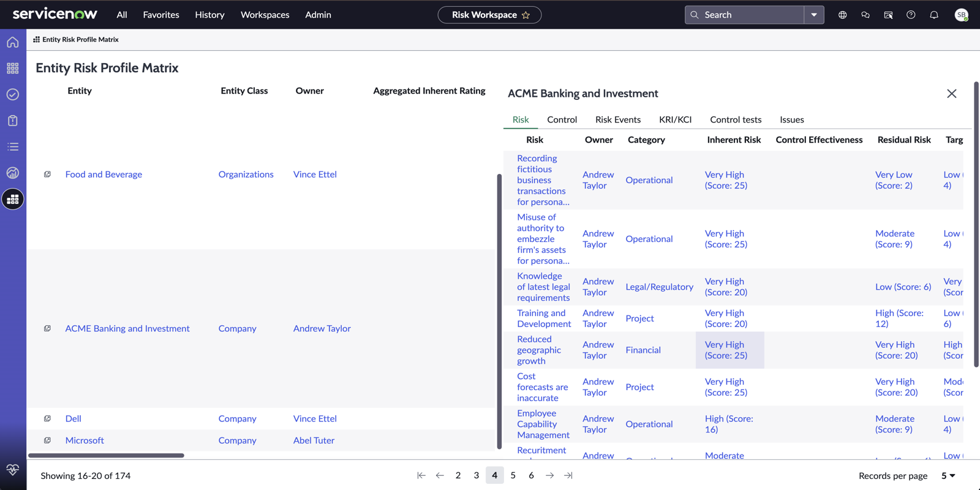980x490 pixels.
Task: Sort by Aggregated Inherent Rating column header
Action: coord(429,91)
